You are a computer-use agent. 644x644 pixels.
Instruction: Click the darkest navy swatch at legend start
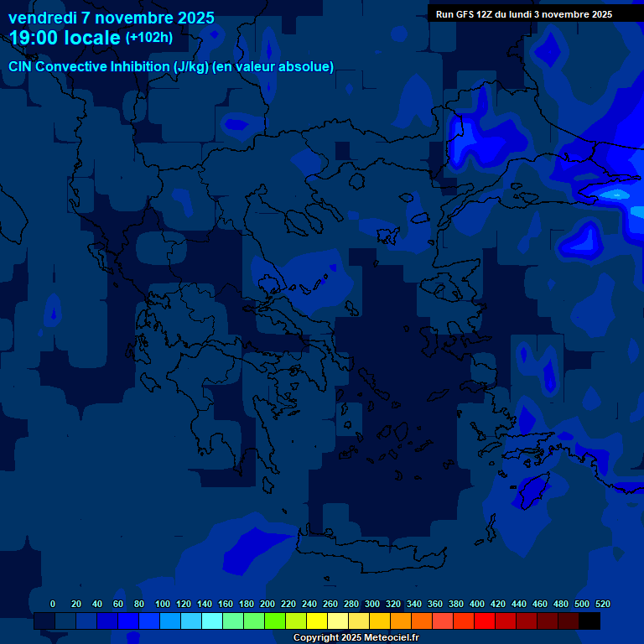click(x=44, y=621)
